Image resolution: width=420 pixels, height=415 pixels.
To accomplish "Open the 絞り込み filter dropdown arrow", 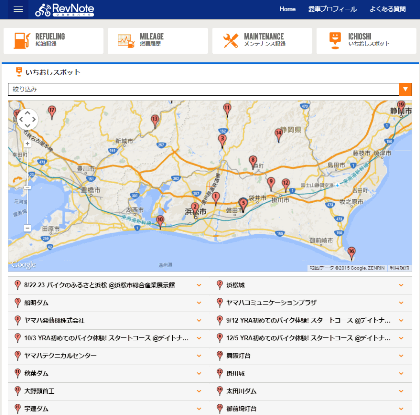I will [405, 89].
